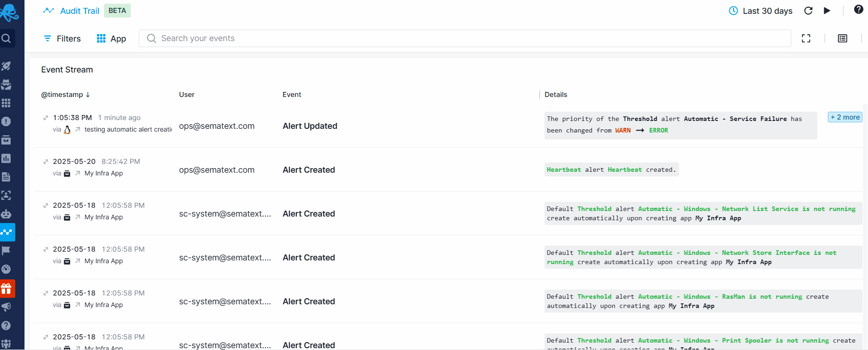
Task: Open the Filters panel
Action: 62,38
